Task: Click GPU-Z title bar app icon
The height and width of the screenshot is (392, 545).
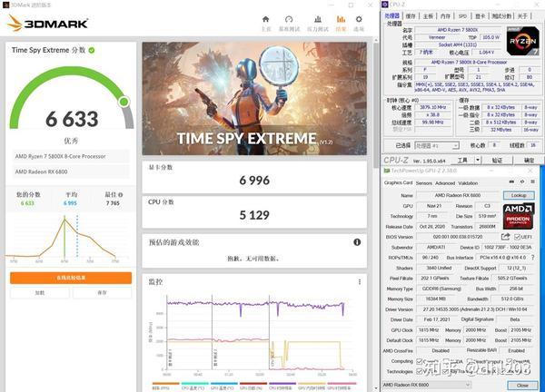Action: [387, 171]
